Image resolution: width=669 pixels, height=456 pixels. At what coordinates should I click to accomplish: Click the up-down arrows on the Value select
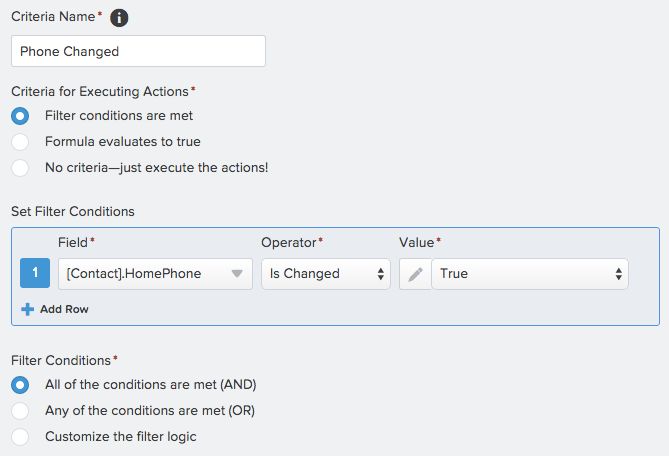click(619, 274)
